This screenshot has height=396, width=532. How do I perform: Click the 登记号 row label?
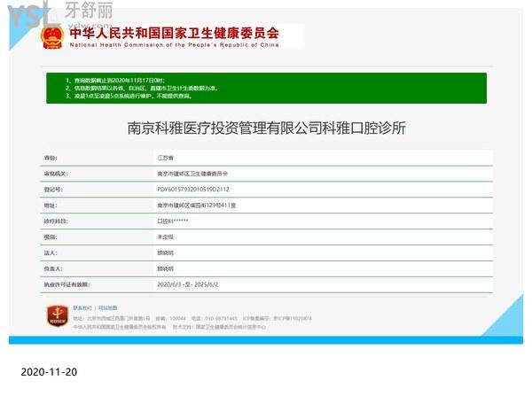pyautogui.click(x=53, y=190)
